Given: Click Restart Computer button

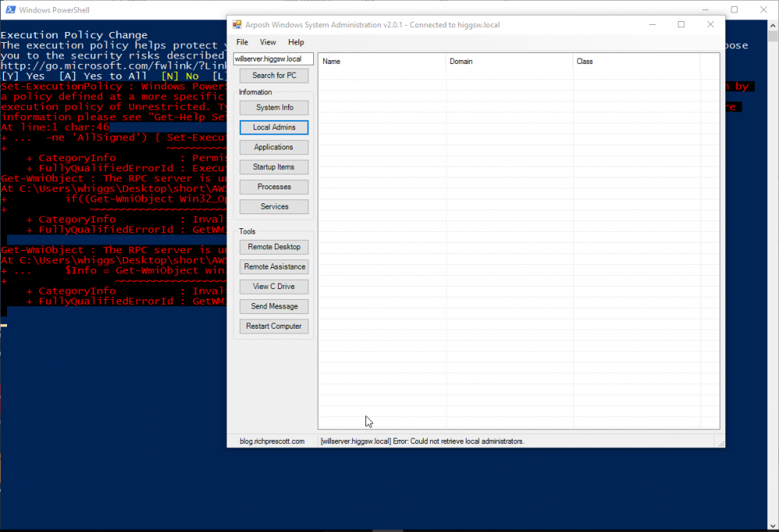Looking at the screenshot, I should coord(273,326).
